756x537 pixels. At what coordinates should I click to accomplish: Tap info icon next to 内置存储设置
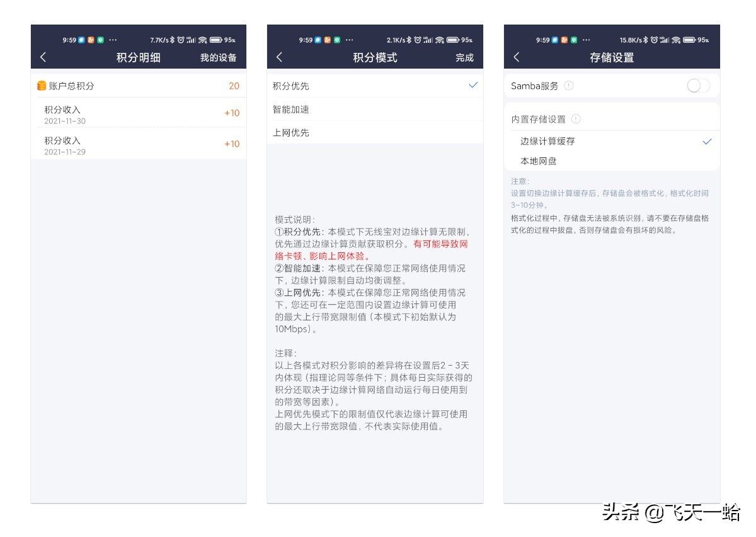[576, 119]
